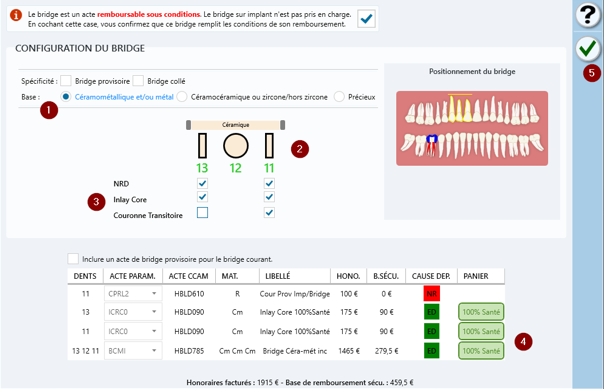The width and height of the screenshot is (606, 389).
Task: Click the red NR cause indicator
Action: coord(432,294)
